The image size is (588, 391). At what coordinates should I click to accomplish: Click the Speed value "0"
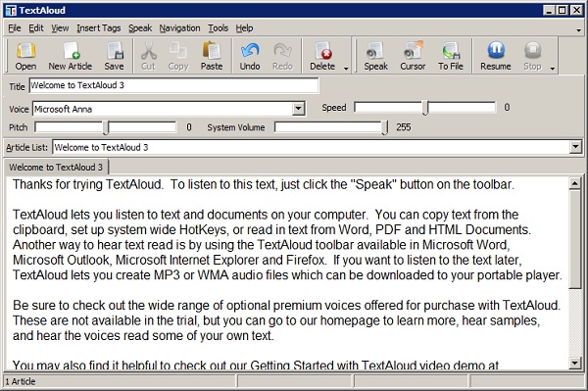(x=507, y=108)
